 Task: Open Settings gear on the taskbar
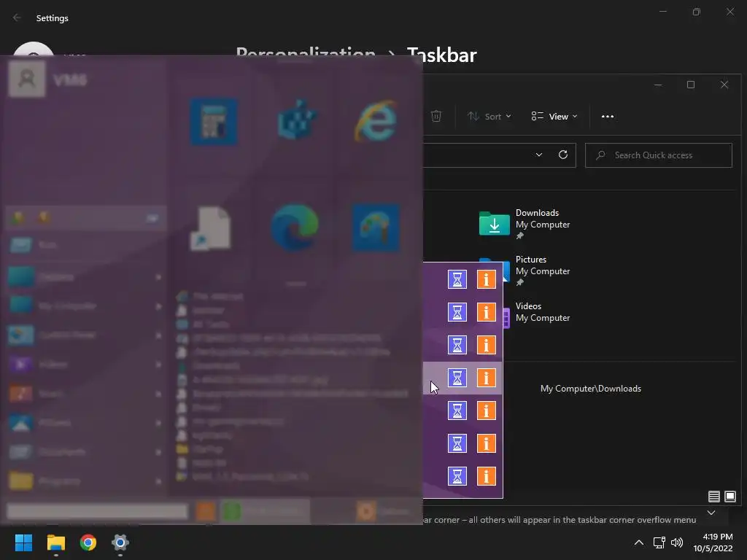tap(120, 542)
